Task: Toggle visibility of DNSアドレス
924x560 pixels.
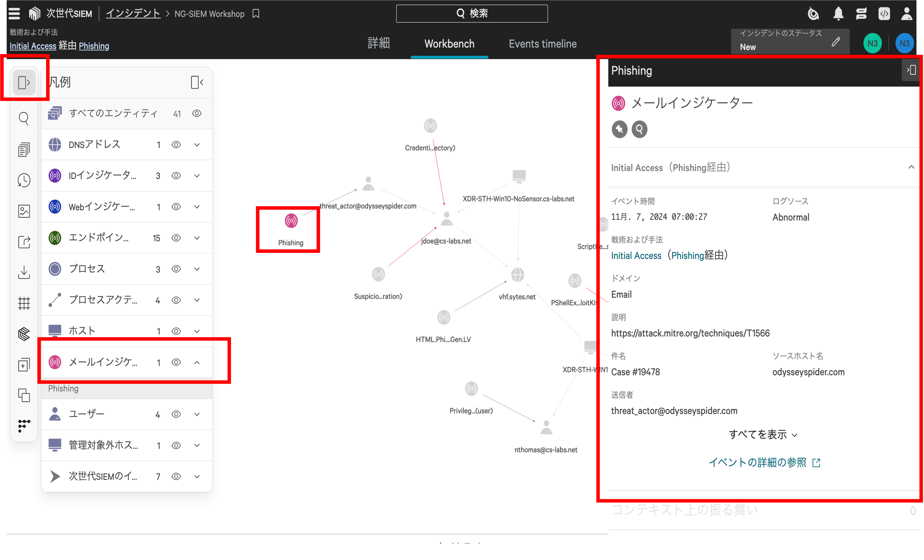Action: [x=176, y=145]
